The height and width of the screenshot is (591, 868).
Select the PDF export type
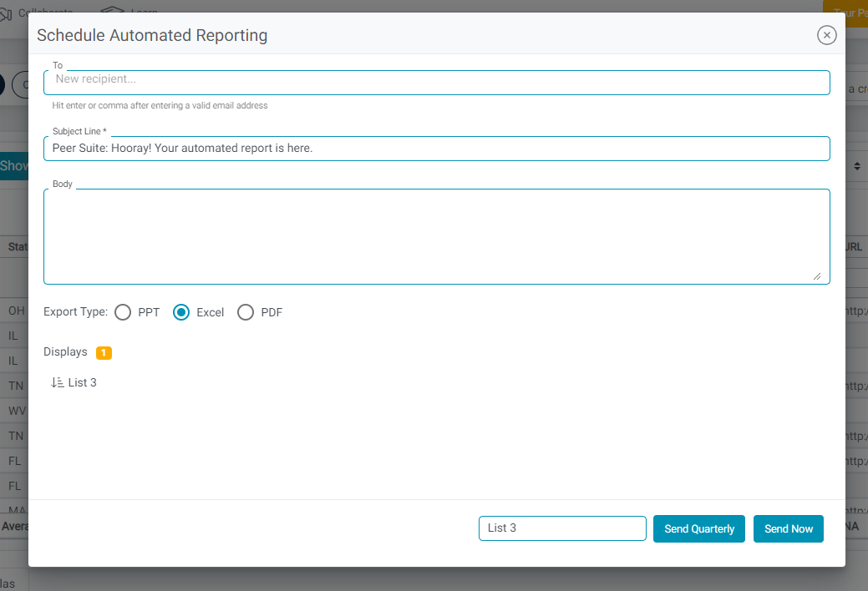tap(246, 312)
